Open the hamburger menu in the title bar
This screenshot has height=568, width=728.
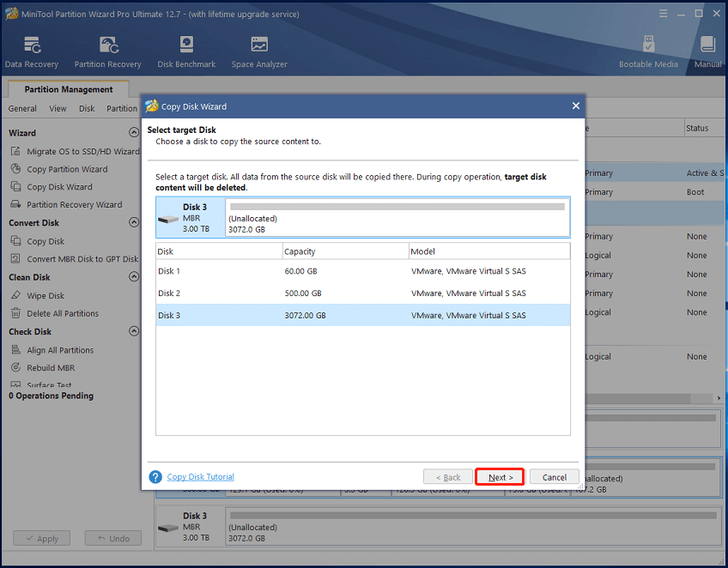(664, 14)
